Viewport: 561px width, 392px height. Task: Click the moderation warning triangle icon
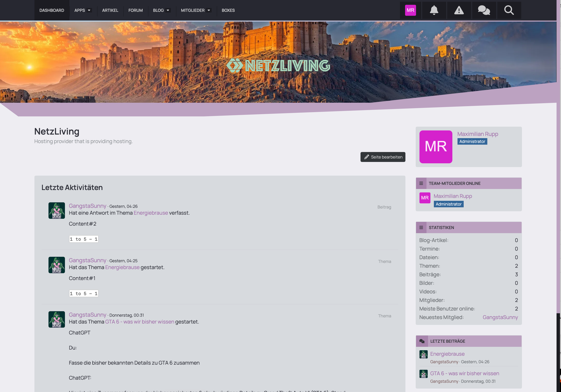coord(459,10)
